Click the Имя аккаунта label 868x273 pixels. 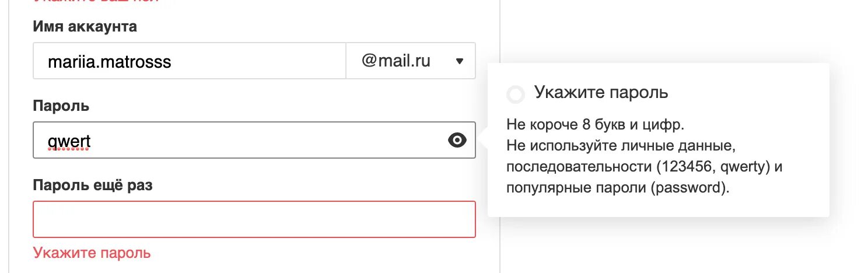(x=85, y=26)
